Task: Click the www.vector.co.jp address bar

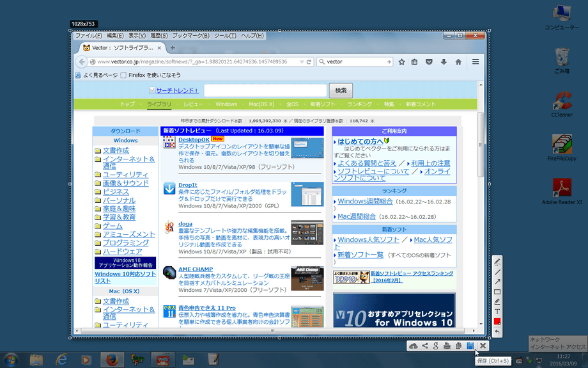Action: (193, 62)
